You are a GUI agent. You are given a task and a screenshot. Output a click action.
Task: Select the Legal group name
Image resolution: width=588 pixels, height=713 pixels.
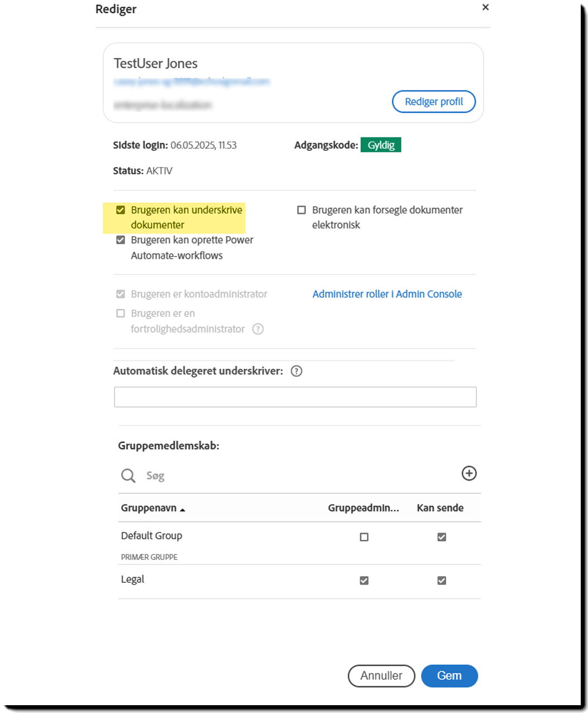tap(132, 579)
